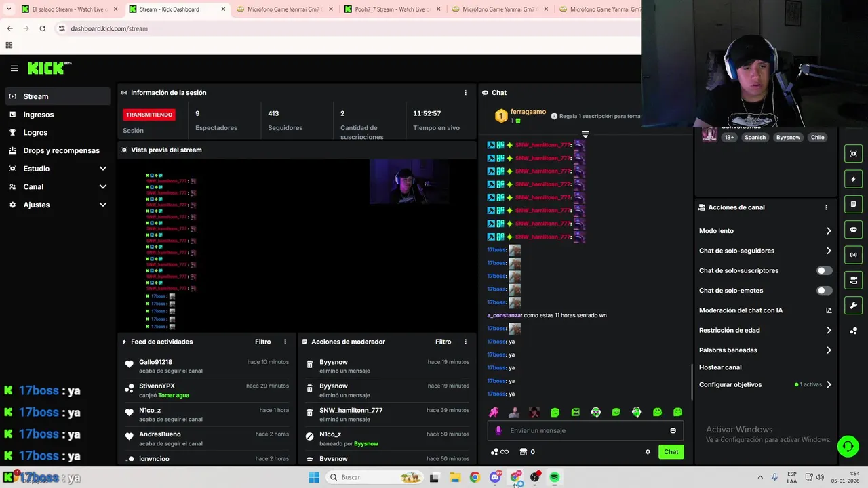Show hidden system tray icons chevron
Image resolution: width=868 pixels, height=488 pixels.
[x=759, y=477]
